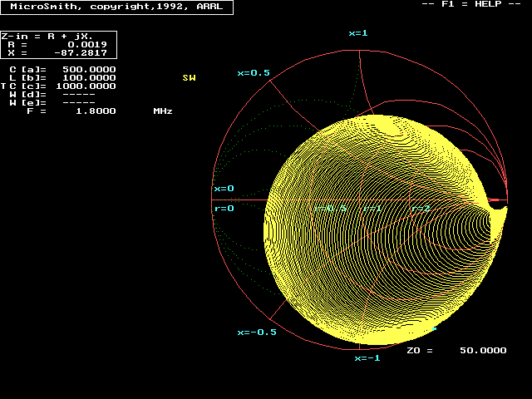Image resolution: width=532 pixels, height=399 pixels.
Task: Click the Z0 = label
Action: point(420,351)
